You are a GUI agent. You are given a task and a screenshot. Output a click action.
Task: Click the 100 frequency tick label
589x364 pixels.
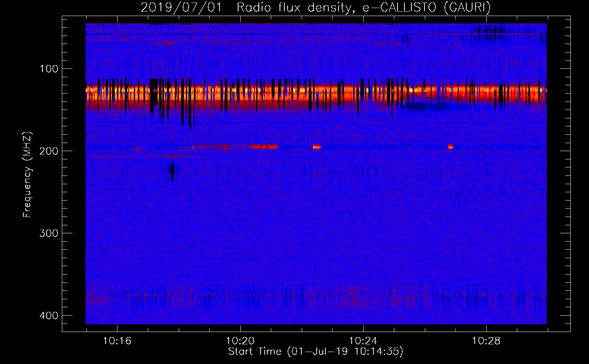click(x=49, y=69)
